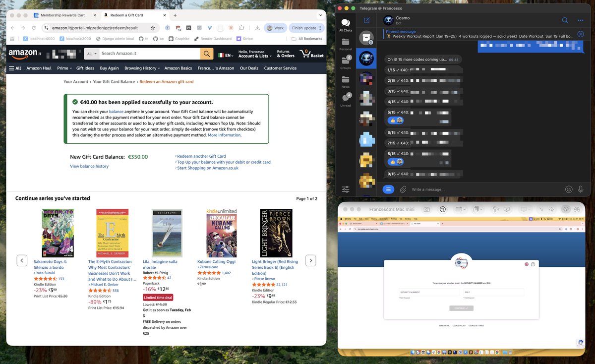Select the All Chats folder in Telegram
The width and height of the screenshot is (595, 364).
pyautogui.click(x=346, y=25)
